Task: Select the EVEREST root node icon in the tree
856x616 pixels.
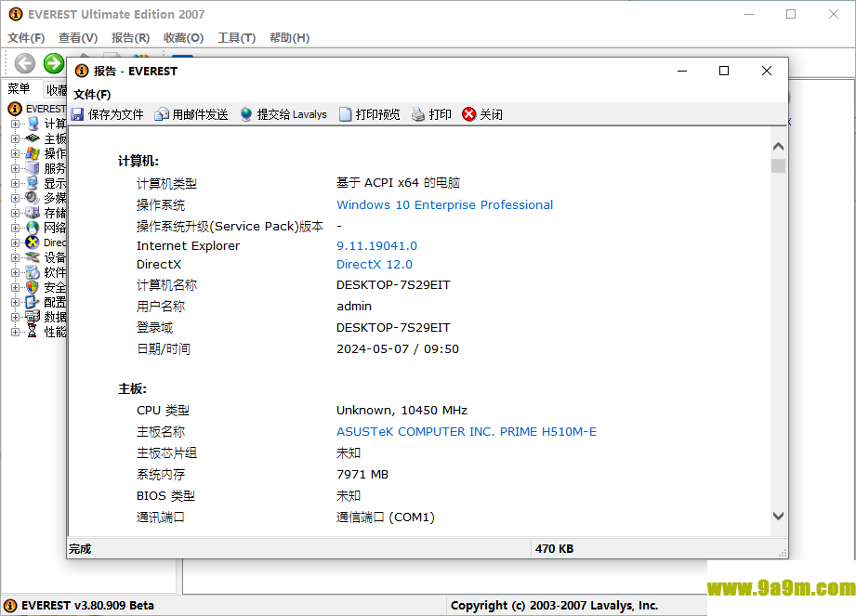Action: pyautogui.click(x=15, y=109)
